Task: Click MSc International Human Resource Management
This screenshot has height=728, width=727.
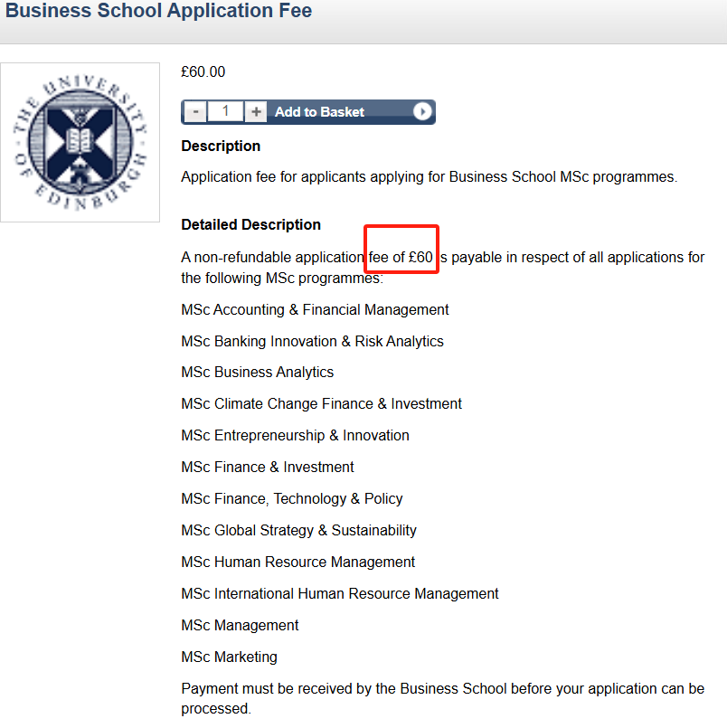Action: point(339,593)
